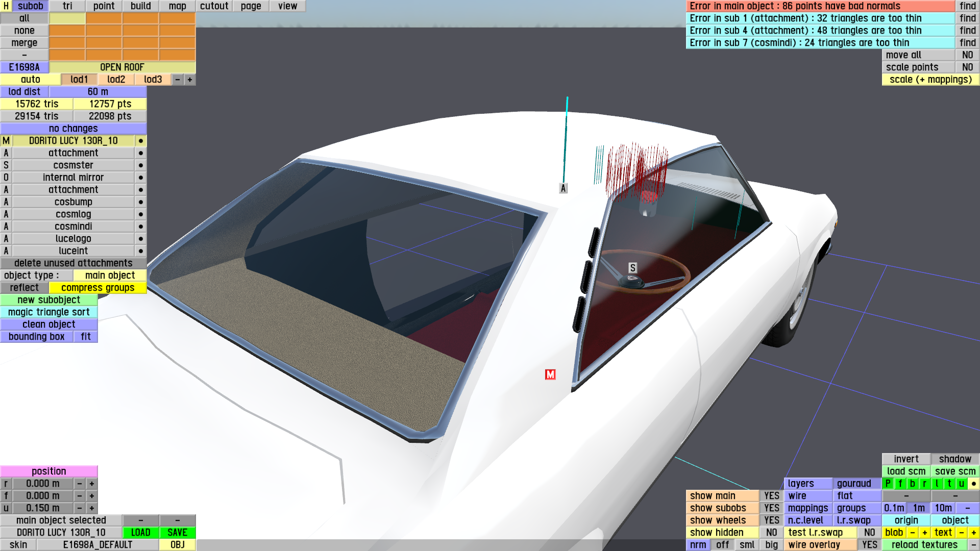Toggle the dot beside internal mirror
This screenshot has height=551, width=980.
point(140,178)
